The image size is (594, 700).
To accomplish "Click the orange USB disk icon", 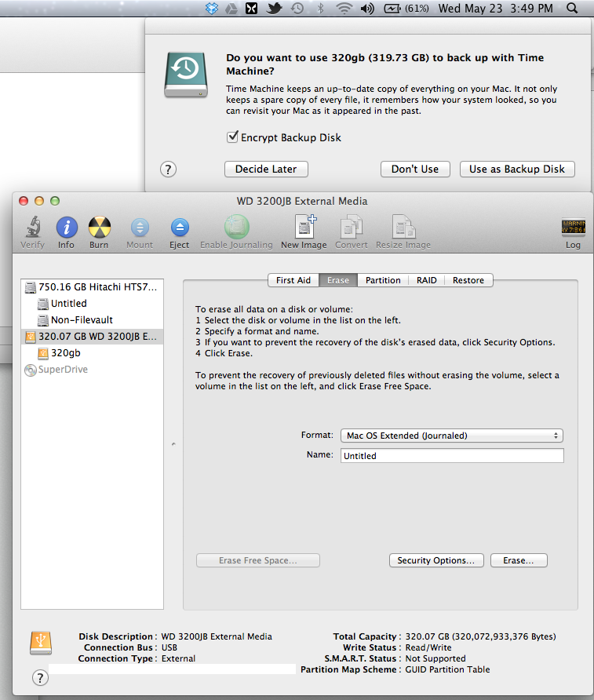I will point(41,643).
